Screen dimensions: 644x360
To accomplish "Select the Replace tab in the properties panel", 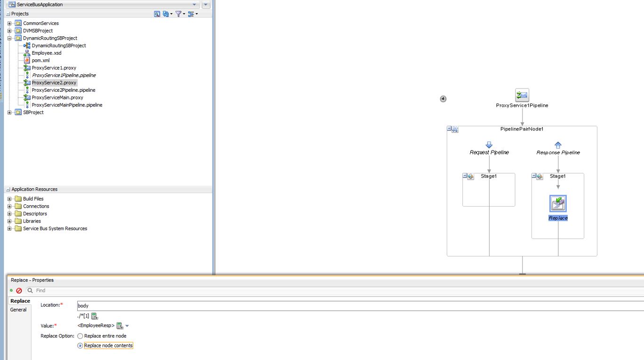I will point(20,301).
